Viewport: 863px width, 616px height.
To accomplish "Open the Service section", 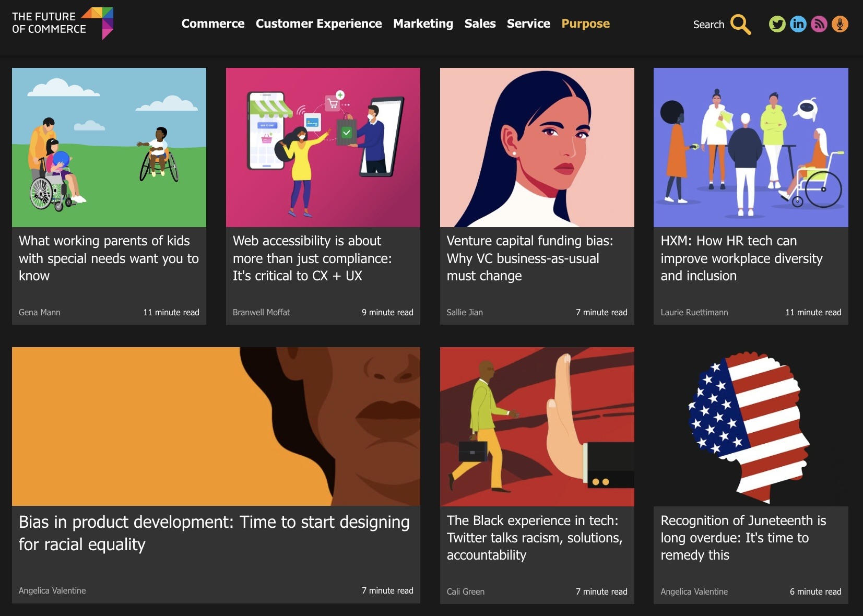I will [528, 23].
